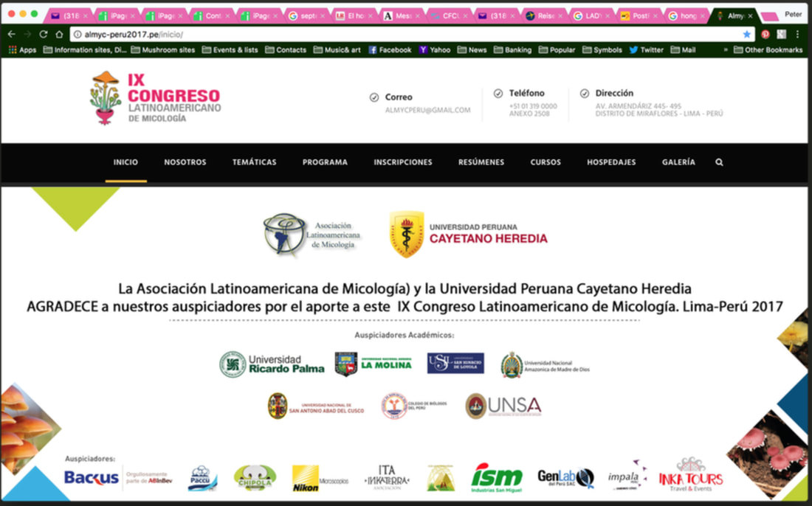812x506 pixels.
Task: Open the Pinterest extension icon
Action: [x=765, y=34]
